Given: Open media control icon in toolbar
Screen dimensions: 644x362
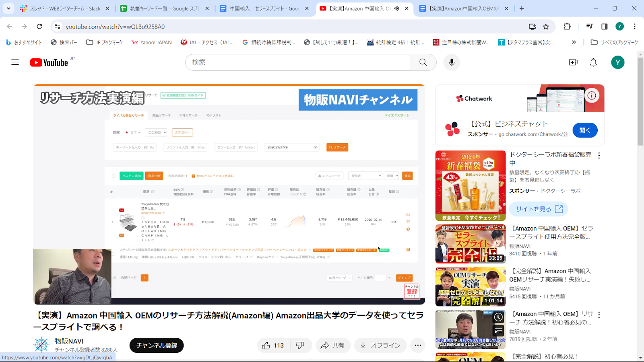Looking at the screenshot, I should pyautogui.click(x=590, y=27).
